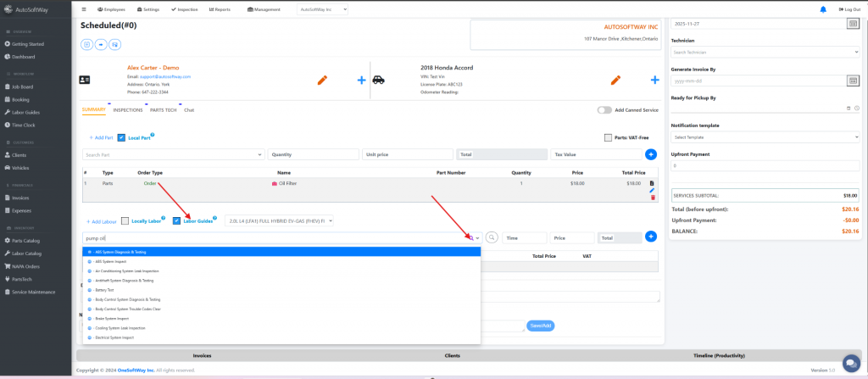Open the Search Technician dropdown
Viewport: 868px width, 379px height.
pos(765,52)
